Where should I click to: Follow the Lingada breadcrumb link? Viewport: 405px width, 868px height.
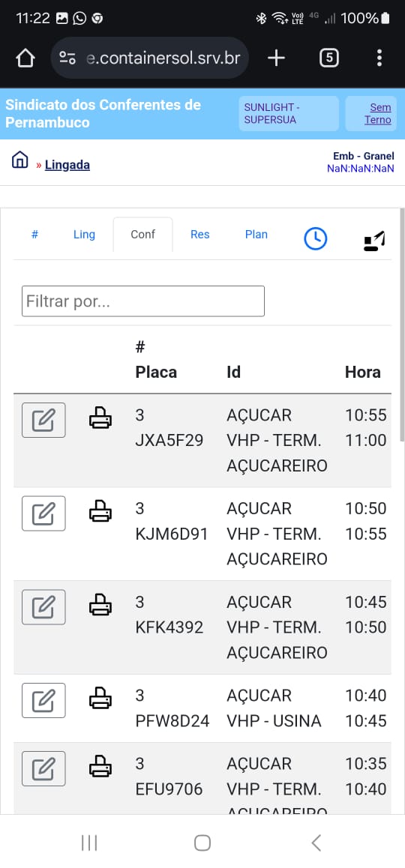[67, 164]
